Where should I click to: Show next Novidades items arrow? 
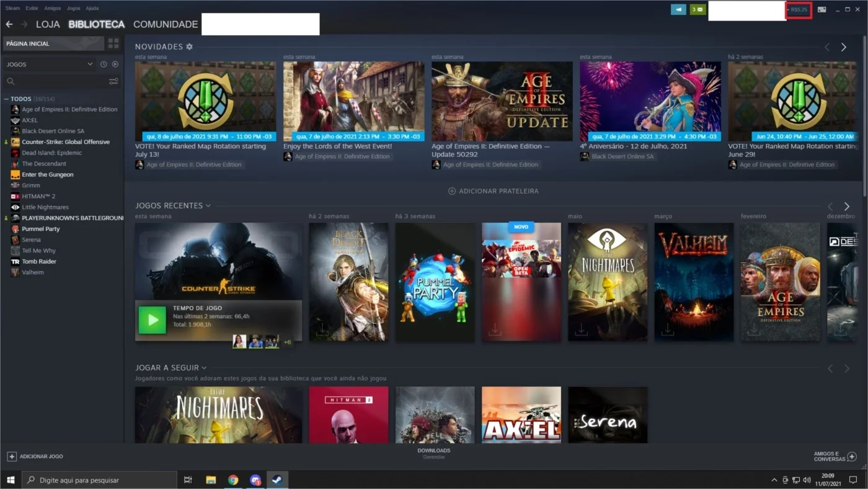843,47
